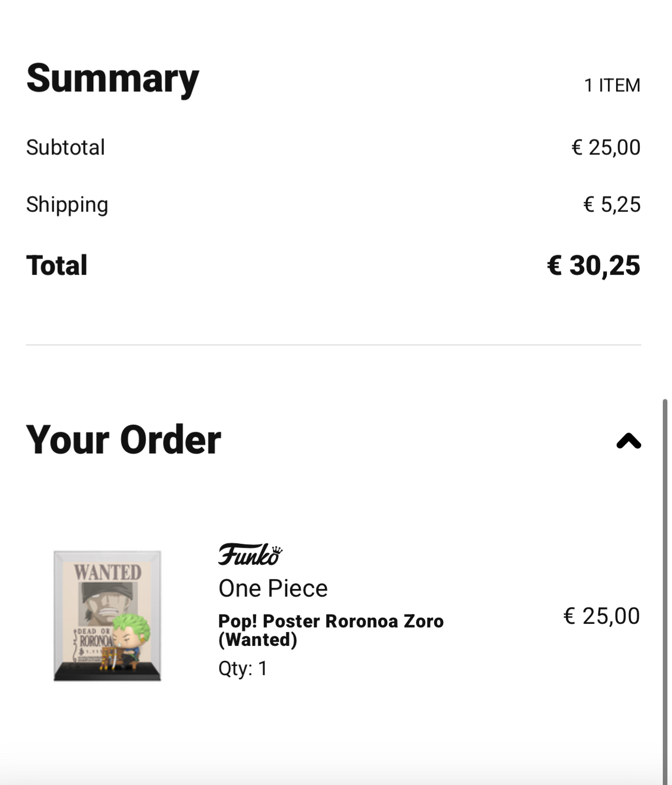Select the One Piece franchise label

pos(273,588)
